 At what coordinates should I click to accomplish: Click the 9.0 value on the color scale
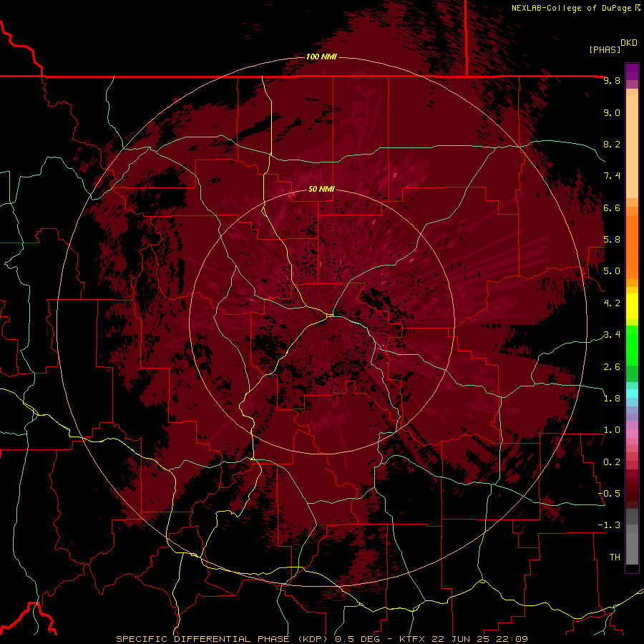612,112
